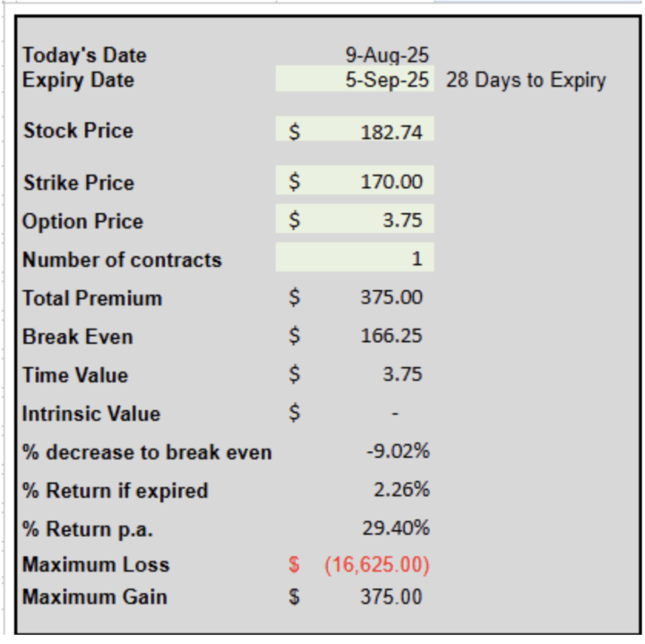Click Today's Date value 9-Aug-25

coord(387,55)
